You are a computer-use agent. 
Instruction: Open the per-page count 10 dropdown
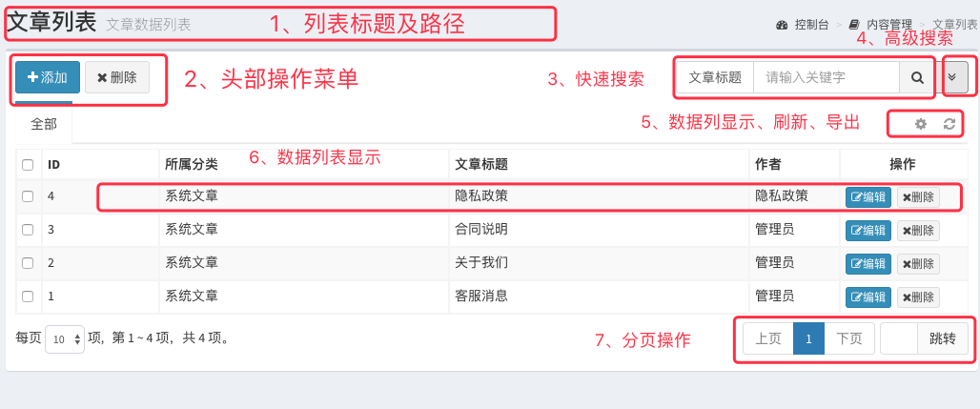point(65,339)
